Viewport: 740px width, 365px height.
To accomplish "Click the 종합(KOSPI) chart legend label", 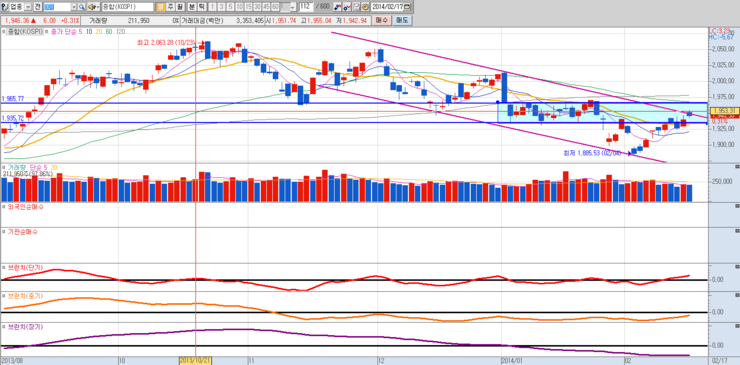I will tap(25, 32).
